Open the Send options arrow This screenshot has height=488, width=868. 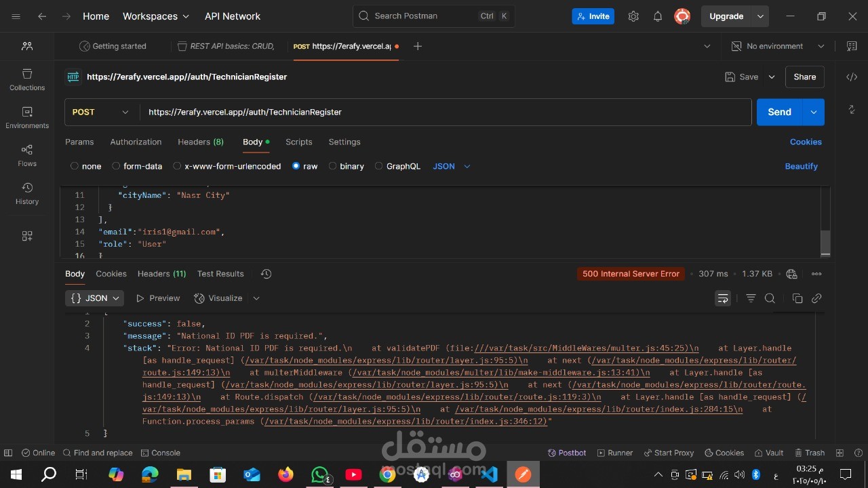(813, 112)
